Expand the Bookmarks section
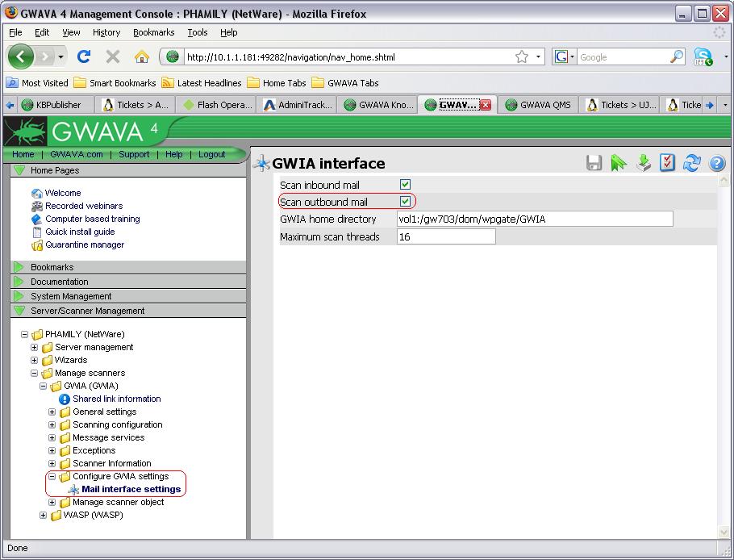The height and width of the screenshot is (560, 734). tap(19, 267)
